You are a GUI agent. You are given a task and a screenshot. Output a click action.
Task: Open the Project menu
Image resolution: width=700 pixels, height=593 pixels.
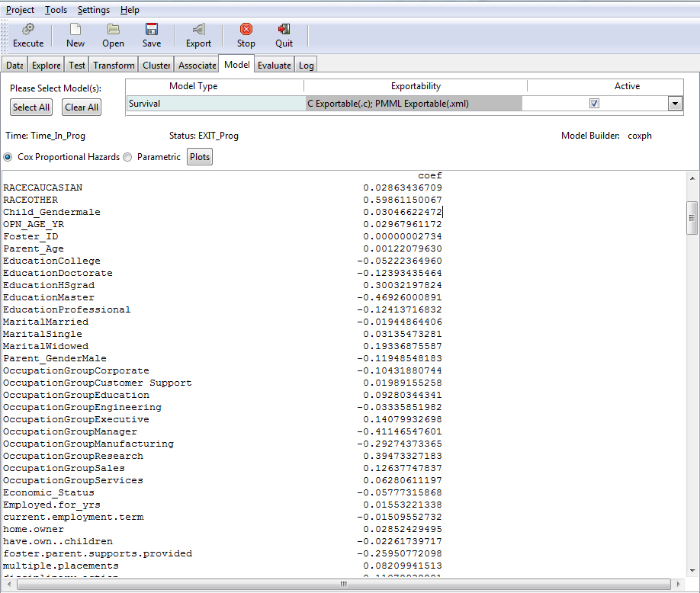tap(20, 10)
